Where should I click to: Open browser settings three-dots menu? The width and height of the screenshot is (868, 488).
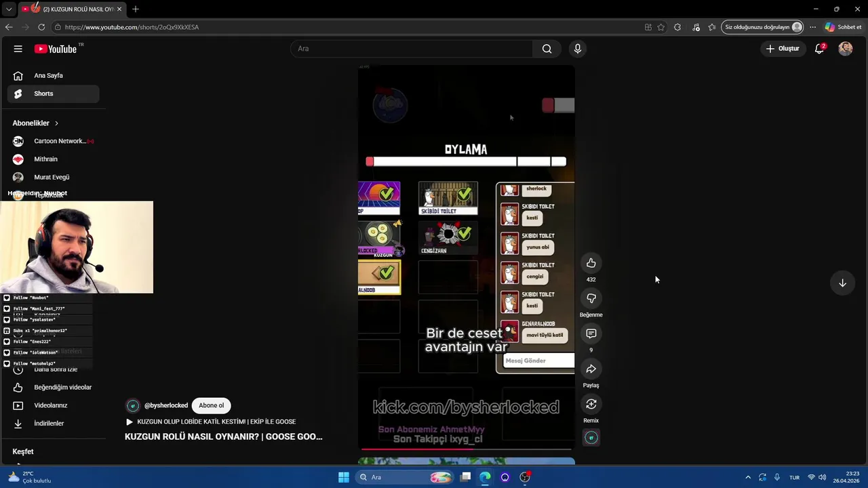click(812, 27)
